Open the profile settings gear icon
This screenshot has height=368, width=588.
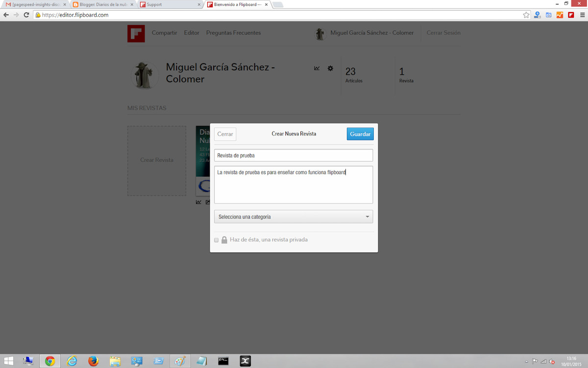coord(330,68)
